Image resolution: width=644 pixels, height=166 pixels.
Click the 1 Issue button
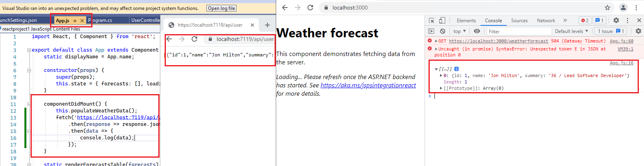click(611, 31)
